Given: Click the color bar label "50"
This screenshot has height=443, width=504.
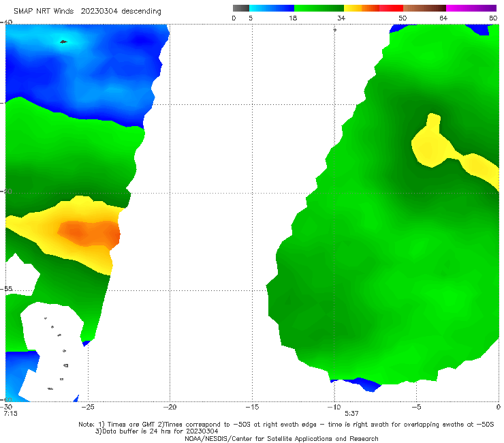Looking at the screenshot, I should coord(403,18).
